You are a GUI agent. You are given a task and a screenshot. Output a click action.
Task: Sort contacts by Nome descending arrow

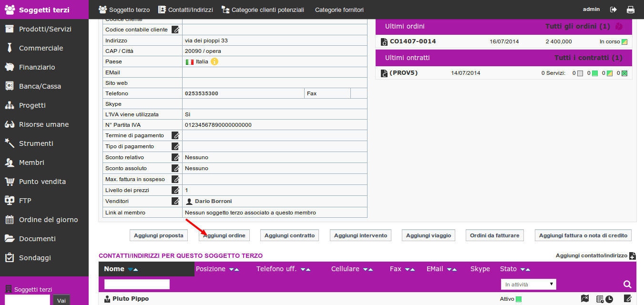[131, 270]
